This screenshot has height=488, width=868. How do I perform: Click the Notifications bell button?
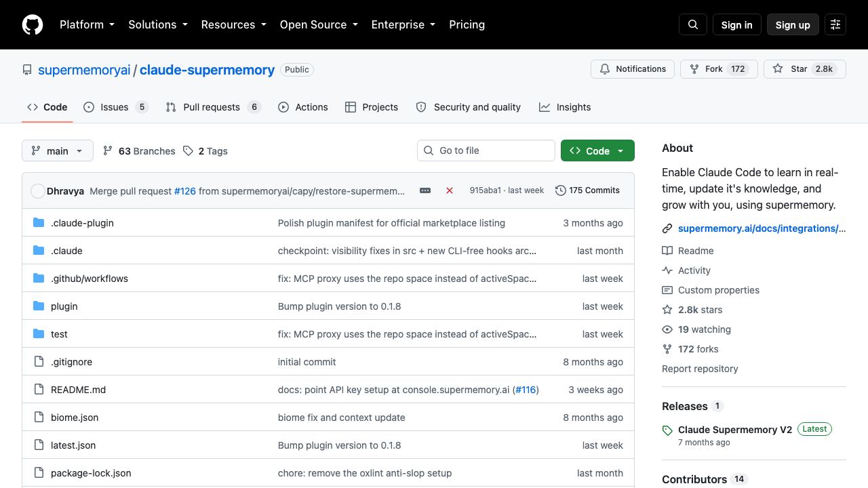coord(633,69)
